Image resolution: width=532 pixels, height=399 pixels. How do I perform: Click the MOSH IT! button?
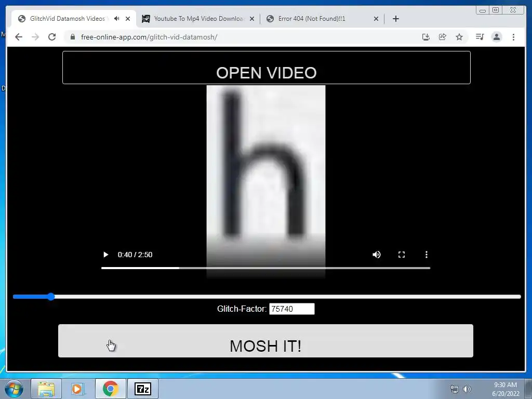coord(265,341)
